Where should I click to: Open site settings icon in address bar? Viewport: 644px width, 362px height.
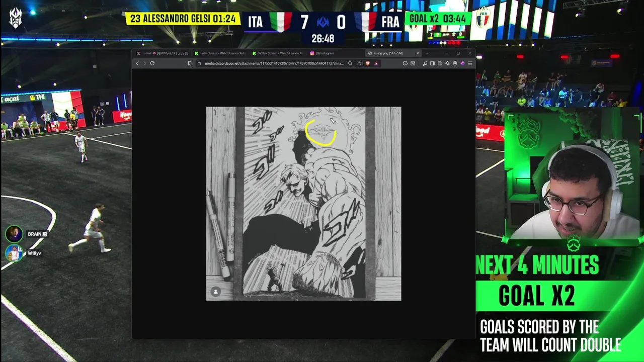[199, 63]
